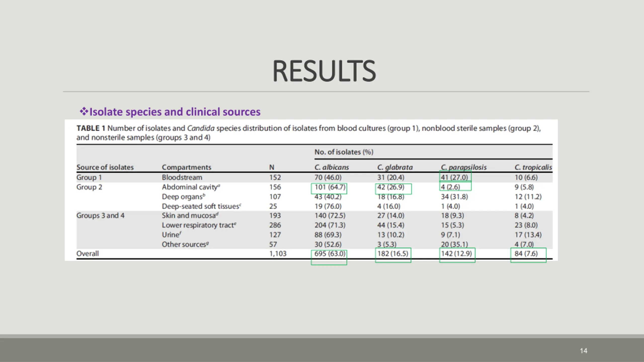Viewport: 644px width, 362px height.
Task: Click overall C. albicans value 695 (63.0)
Action: (x=330, y=253)
